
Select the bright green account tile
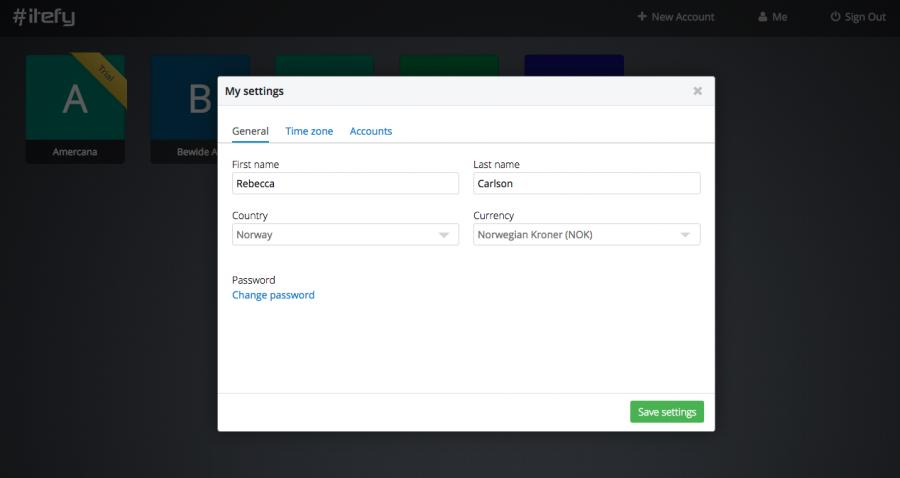pos(449,65)
